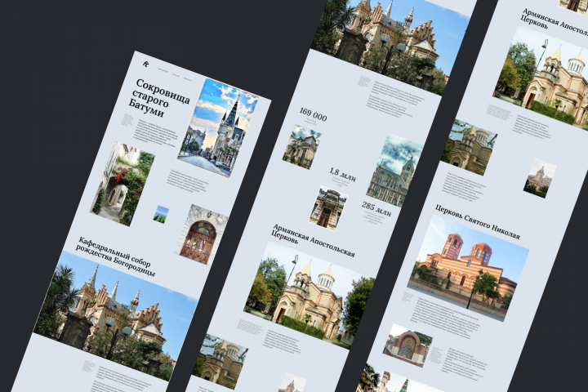
Task: Click the logo in the left page header
Action: coord(145,65)
